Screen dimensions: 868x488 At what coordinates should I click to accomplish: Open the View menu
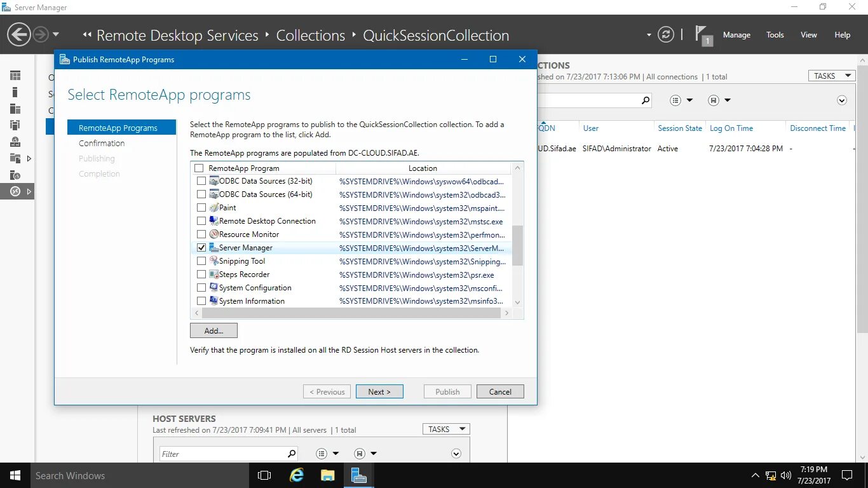coord(808,35)
